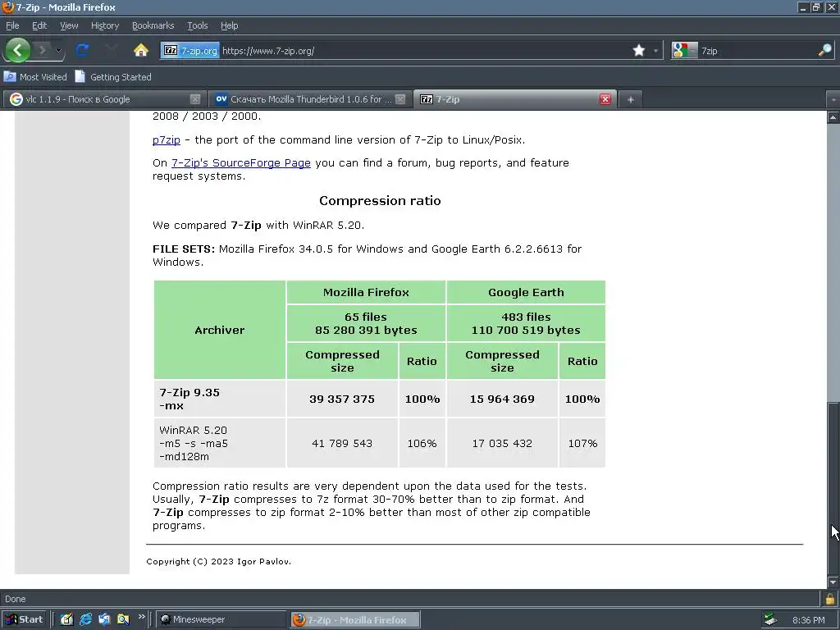Click the 15 964 369 table cell
This screenshot has width=840, height=630.
click(502, 399)
